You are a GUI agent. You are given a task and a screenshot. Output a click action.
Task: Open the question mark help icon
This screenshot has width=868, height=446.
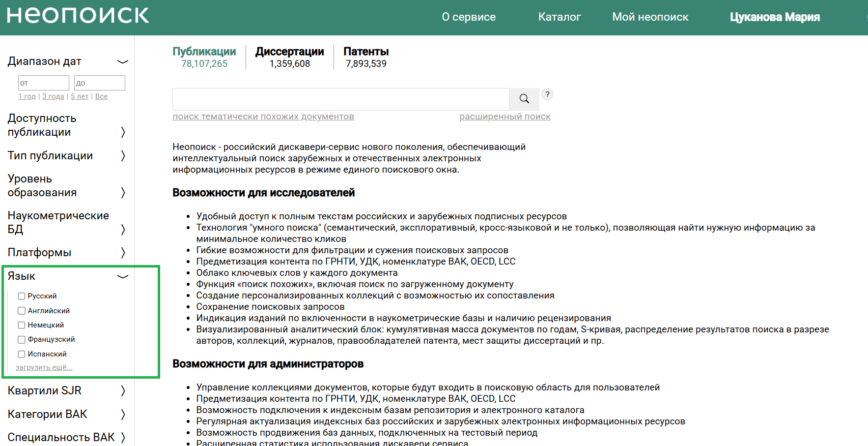(x=547, y=94)
